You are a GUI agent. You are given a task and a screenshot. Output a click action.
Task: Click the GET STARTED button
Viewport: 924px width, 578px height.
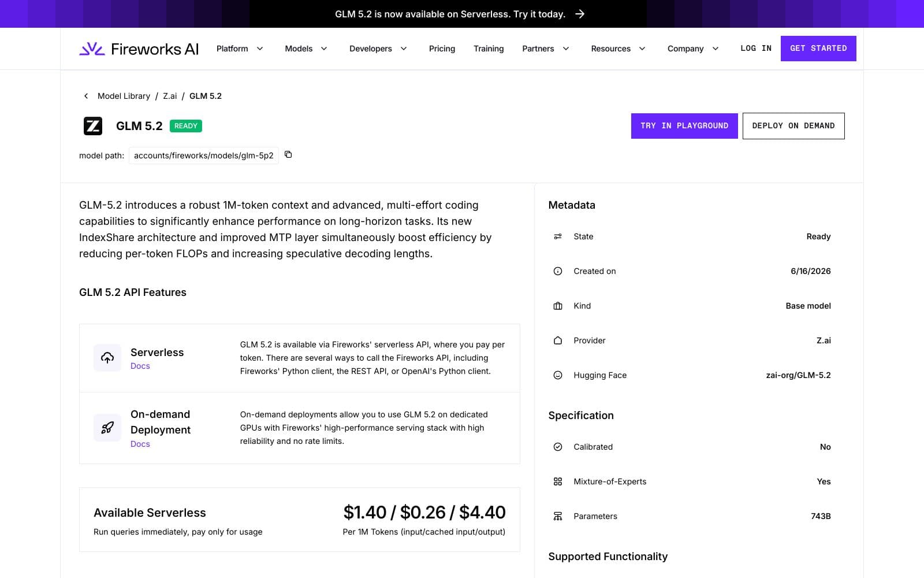tap(818, 49)
